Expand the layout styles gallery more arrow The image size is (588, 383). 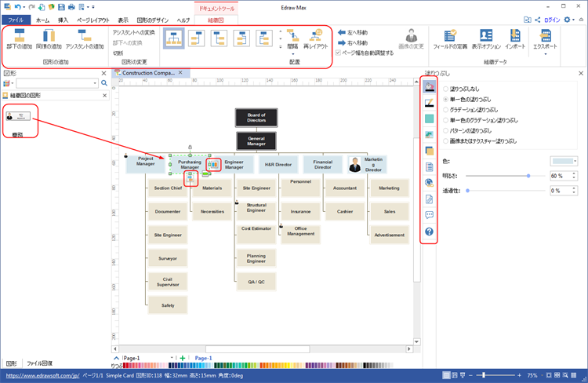coord(280,47)
